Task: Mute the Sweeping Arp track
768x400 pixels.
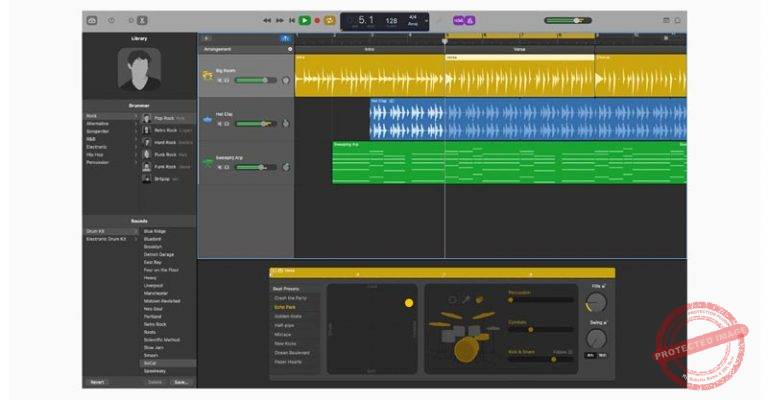Action: pos(220,167)
